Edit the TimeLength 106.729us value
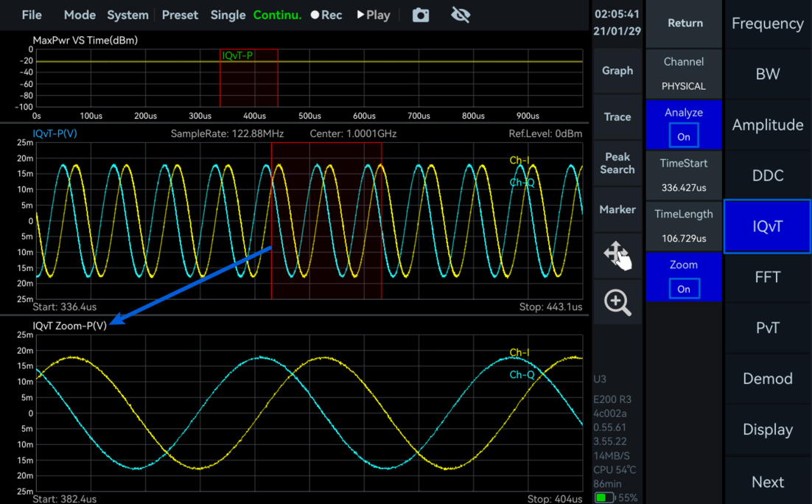 684,226
